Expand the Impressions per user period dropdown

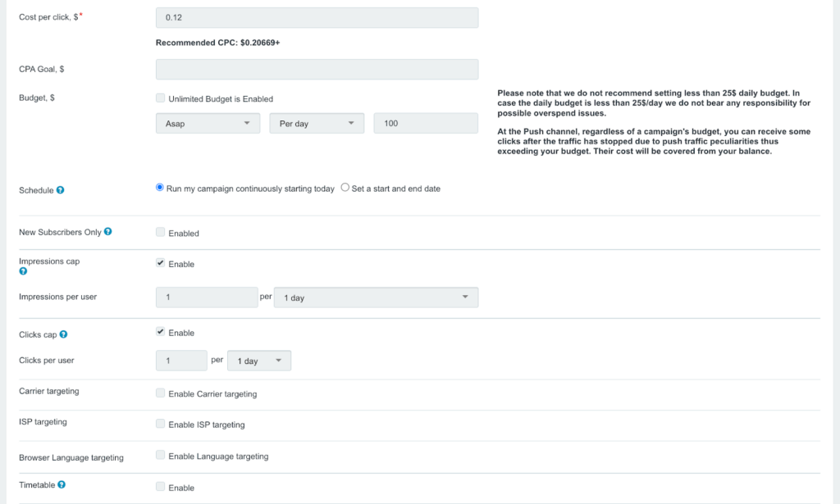(376, 297)
